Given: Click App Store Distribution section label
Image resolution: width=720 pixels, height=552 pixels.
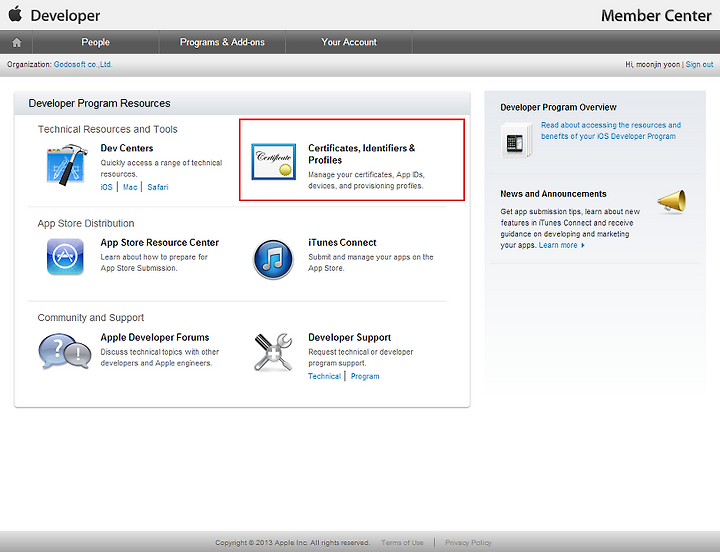Looking at the screenshot, I should 86,224.
